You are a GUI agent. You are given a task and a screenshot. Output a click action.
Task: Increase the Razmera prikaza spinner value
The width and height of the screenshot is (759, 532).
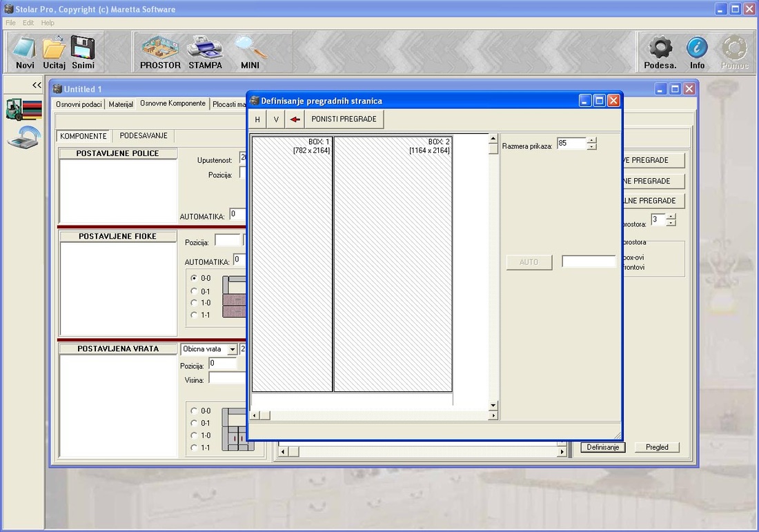point(591,140)
